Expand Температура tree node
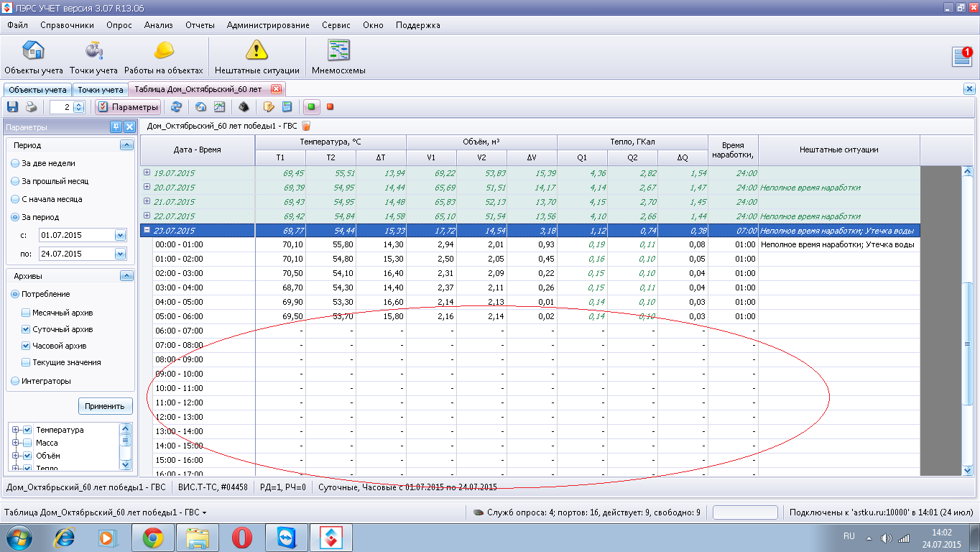This screenshot has width=980, height=552. point(17,430)
